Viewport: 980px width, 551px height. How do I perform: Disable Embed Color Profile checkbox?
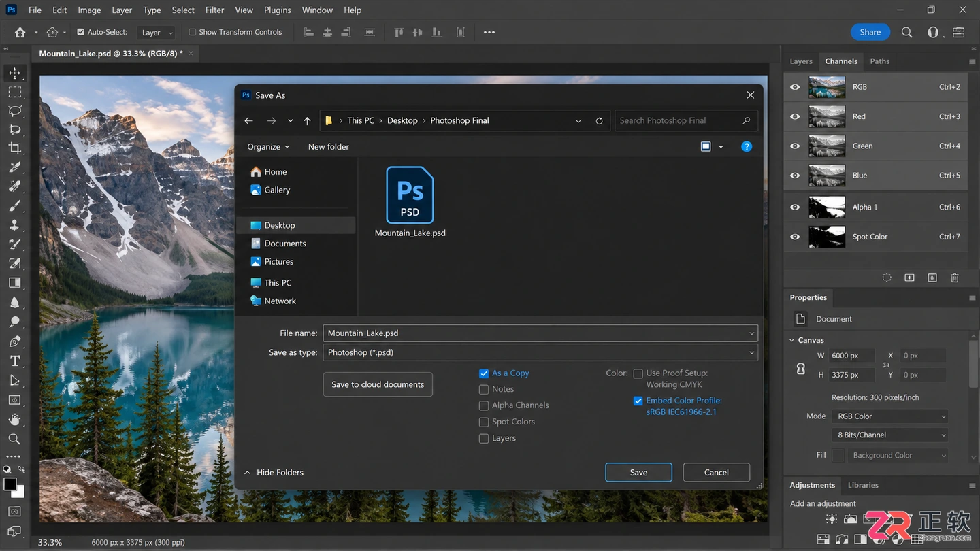638,401
